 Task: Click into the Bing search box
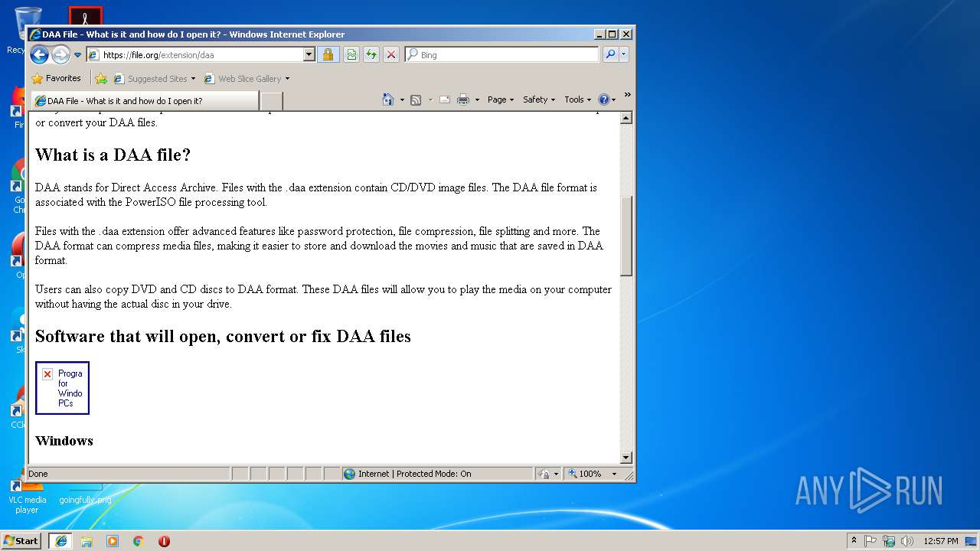tap(508, 55)
